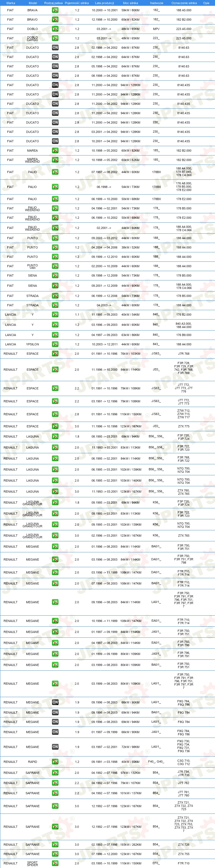Click the Marka column header
Viewport: 215px width, 868px height.
11,3
